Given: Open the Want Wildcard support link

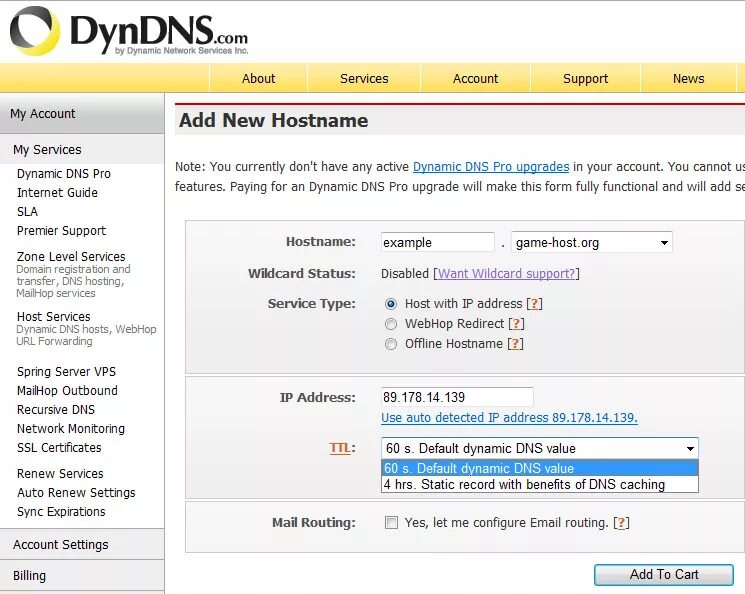Looking at the screenshot, I should pos(506,274).
